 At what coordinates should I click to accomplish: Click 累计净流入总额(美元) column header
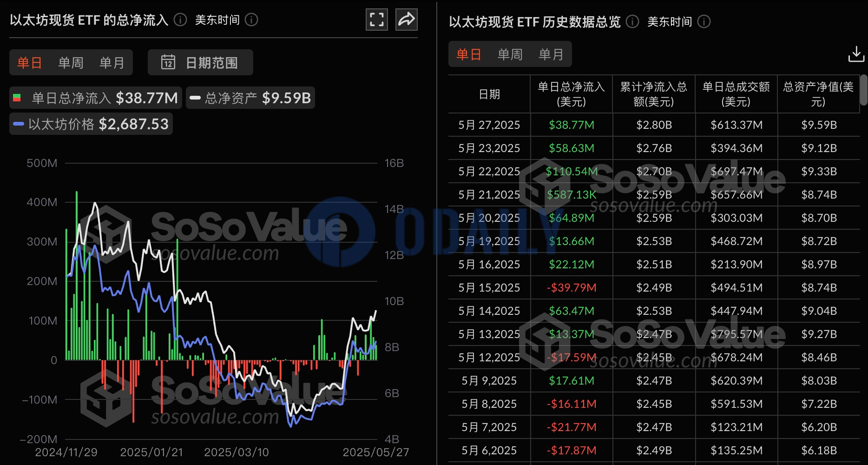(x=654, y=94)
